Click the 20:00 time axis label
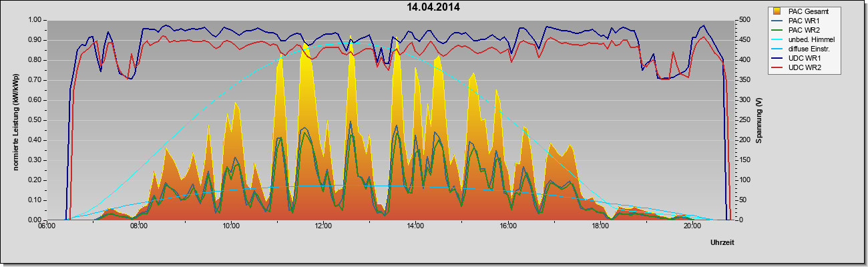 [692, 226]
